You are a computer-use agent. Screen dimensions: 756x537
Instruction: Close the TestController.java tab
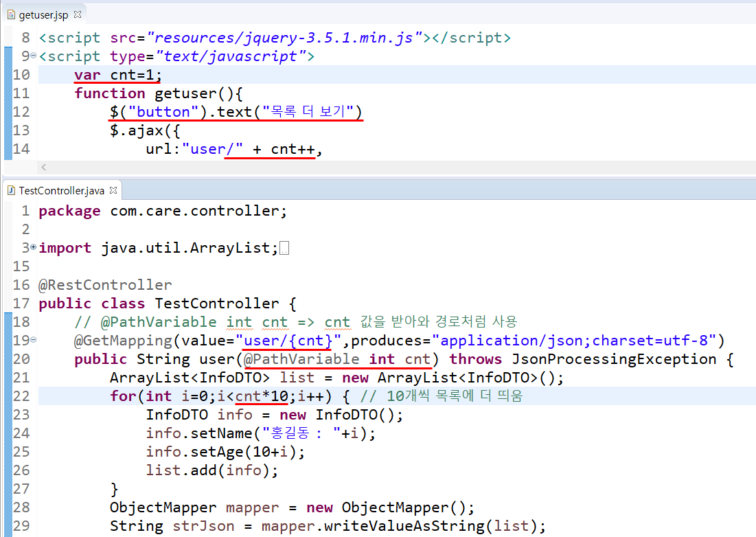point(113,190)
